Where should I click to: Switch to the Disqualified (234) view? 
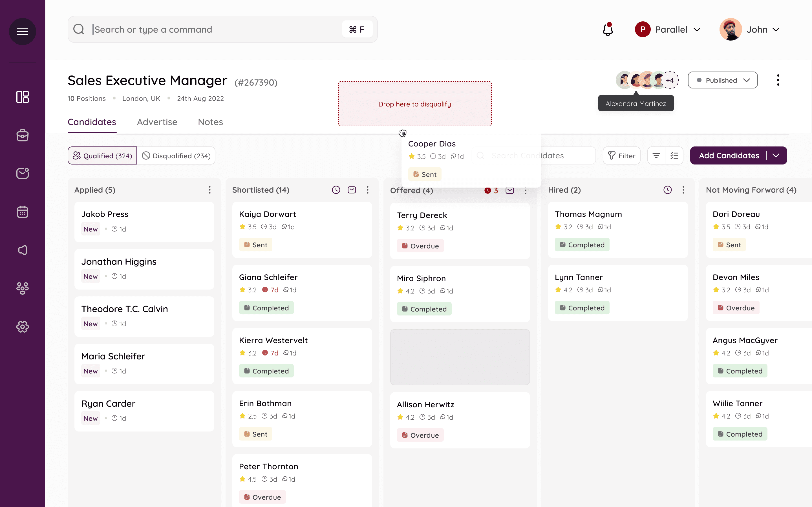(176, 155)
